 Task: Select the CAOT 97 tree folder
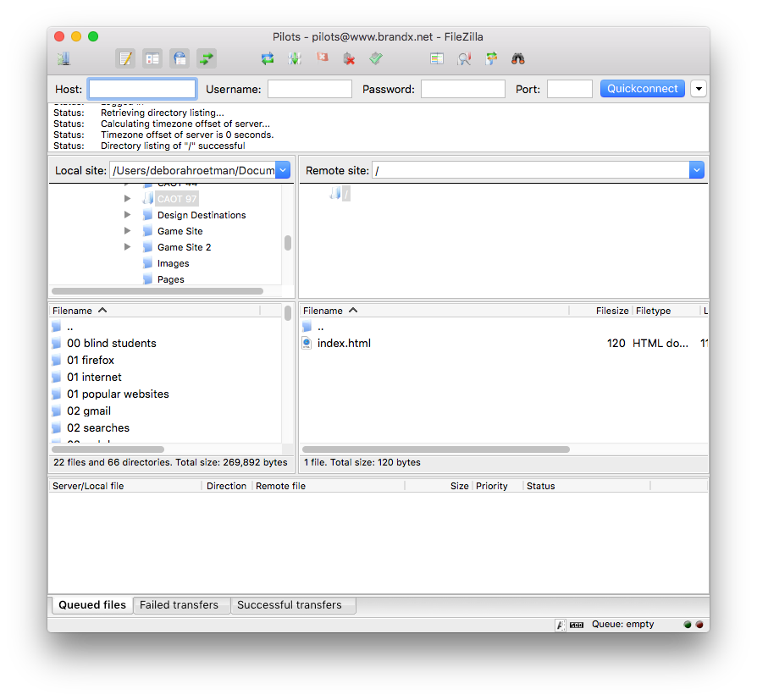tap(177, 199)
